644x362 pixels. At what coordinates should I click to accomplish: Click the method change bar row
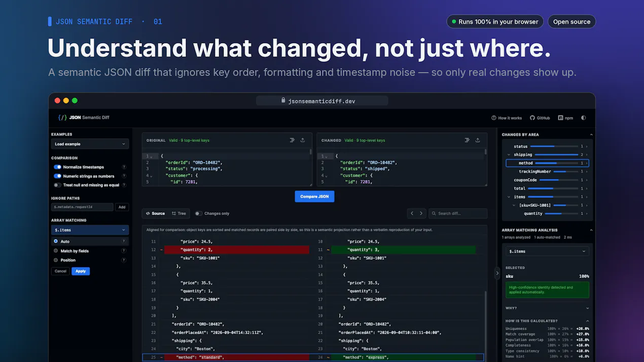pos(547,163)
